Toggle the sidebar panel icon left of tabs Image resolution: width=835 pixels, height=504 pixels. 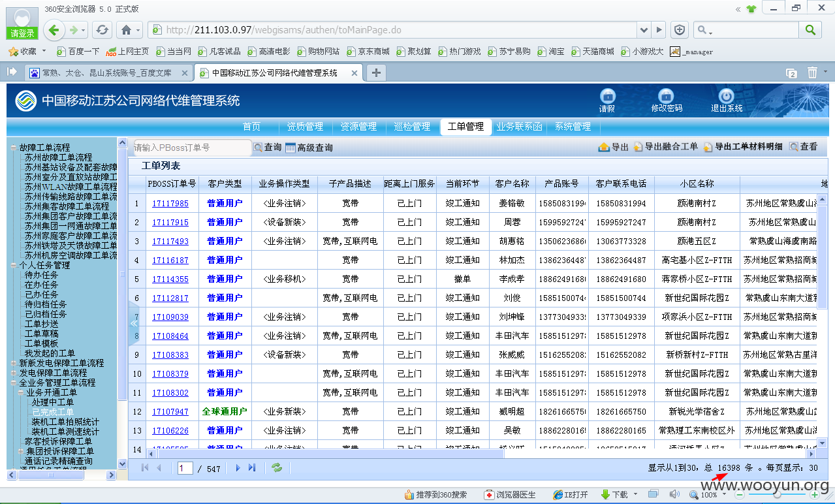pos(12,72)
